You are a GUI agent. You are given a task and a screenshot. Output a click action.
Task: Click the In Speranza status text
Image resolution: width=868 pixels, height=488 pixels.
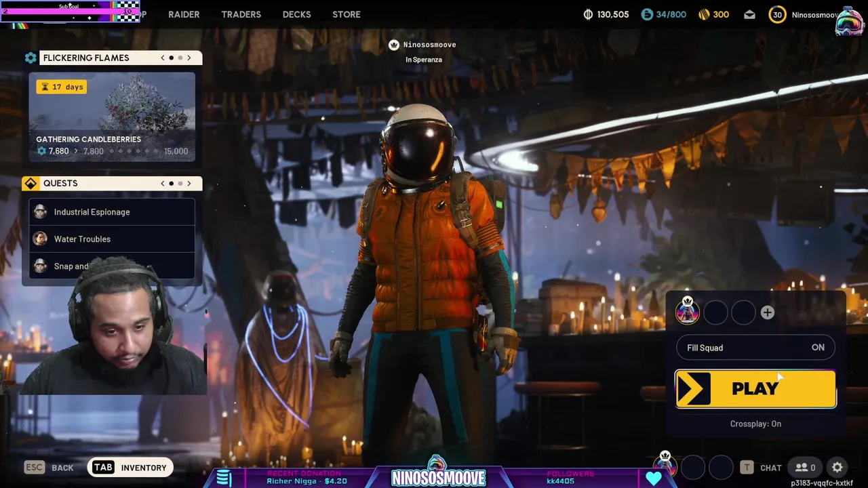[424, 60]
